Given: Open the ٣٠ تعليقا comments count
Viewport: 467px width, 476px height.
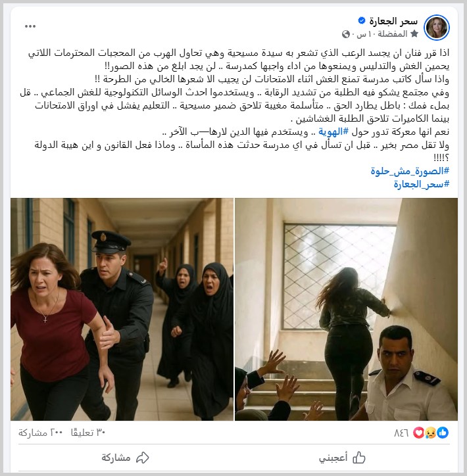Looking at the screenshot, I should click(88, 433).
